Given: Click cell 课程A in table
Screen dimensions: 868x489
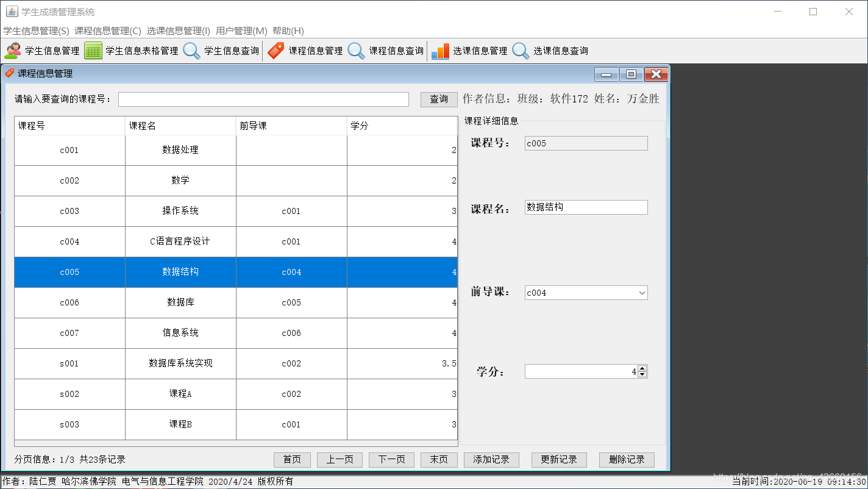Looking at the screenshot, I should coord(180,394).
